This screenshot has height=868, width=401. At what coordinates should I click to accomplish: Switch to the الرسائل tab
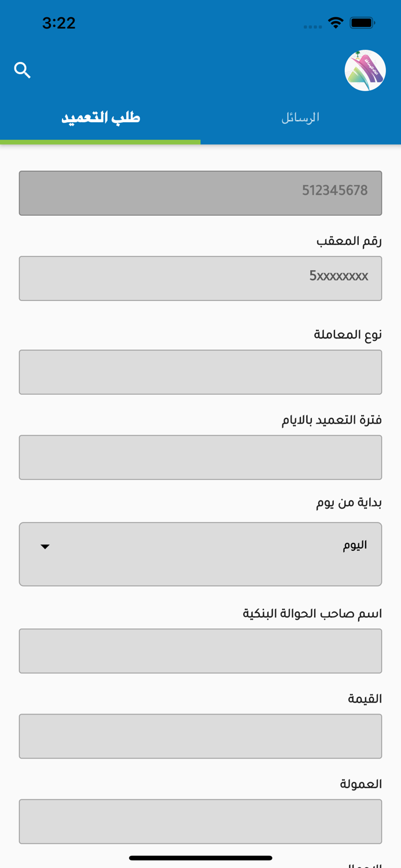pos(299,117)
